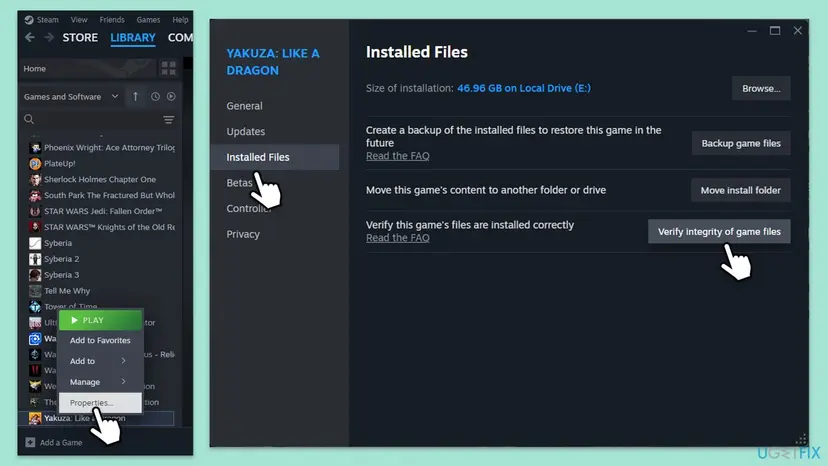
Task: Expand the Add to submenu
Action: 100,361
